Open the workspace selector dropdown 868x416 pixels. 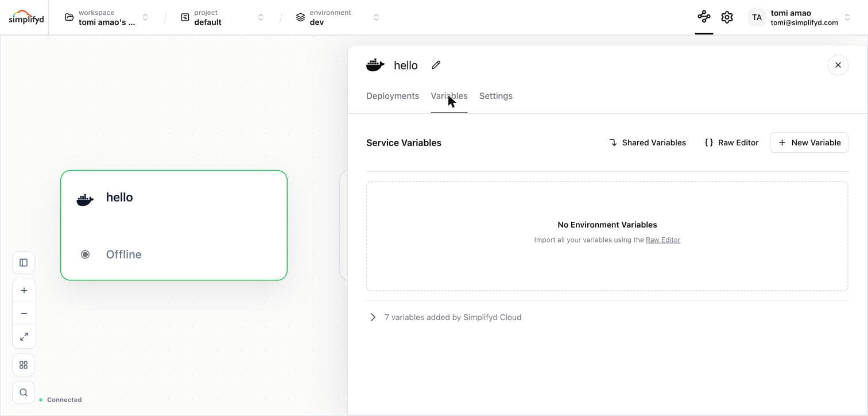[x=107, y=17]
